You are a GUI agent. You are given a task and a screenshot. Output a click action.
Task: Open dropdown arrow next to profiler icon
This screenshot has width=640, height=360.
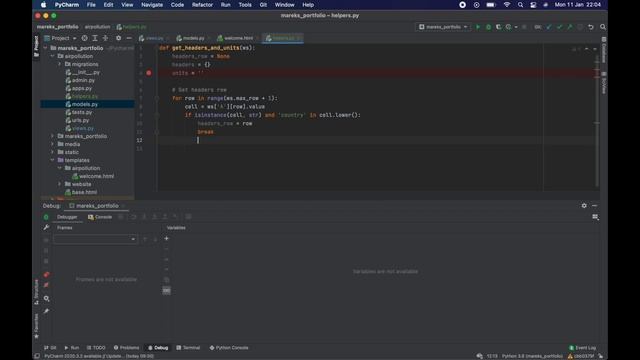click(x=516, y=27)
